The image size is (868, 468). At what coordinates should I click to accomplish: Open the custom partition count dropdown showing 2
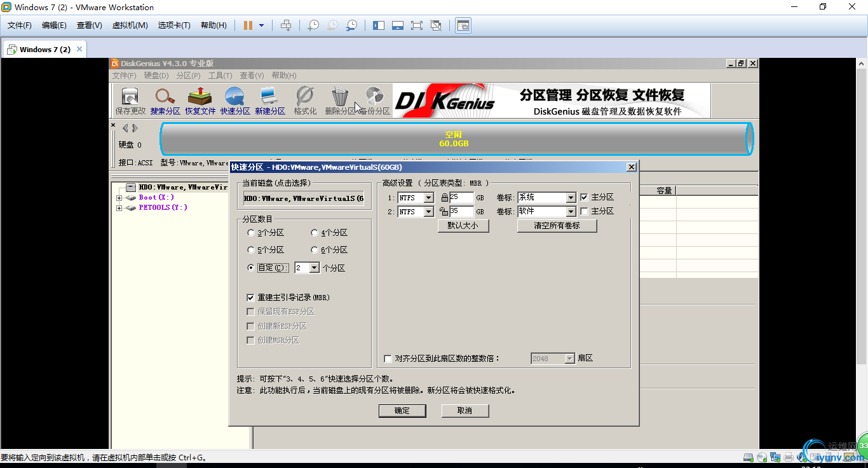(x=315, y=268)
